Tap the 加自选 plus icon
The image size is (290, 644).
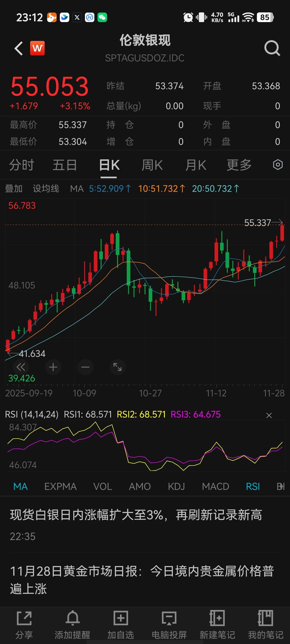pos(121,618)
